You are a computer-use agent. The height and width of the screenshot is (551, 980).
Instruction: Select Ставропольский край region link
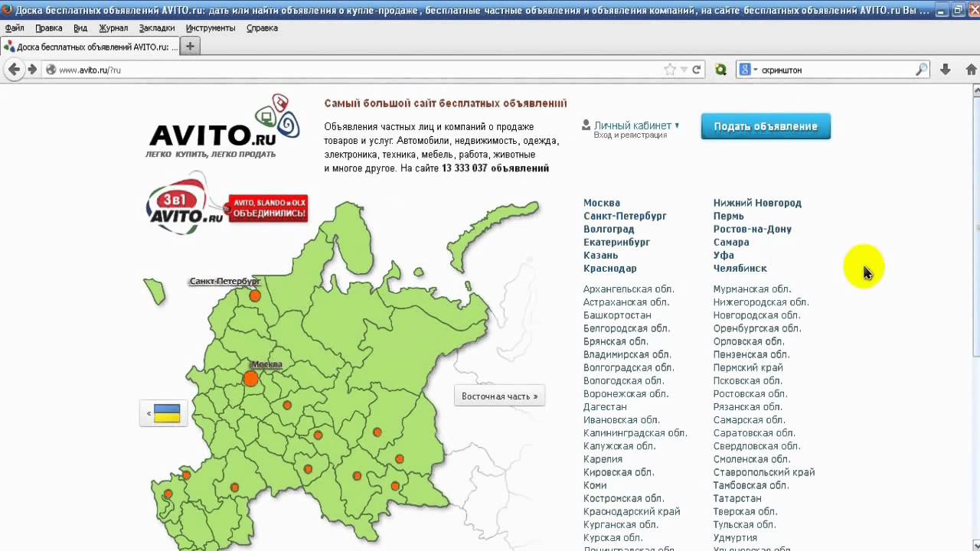coord(764,471)
